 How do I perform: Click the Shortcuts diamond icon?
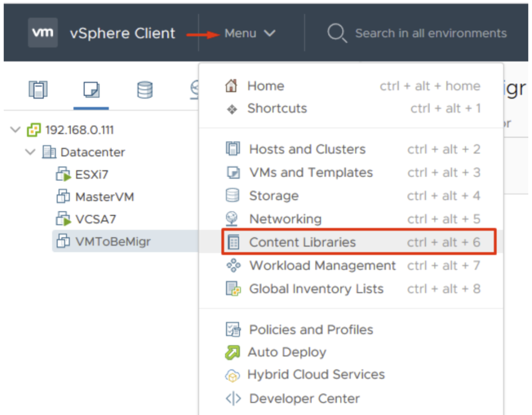click(x=232, y=109)
